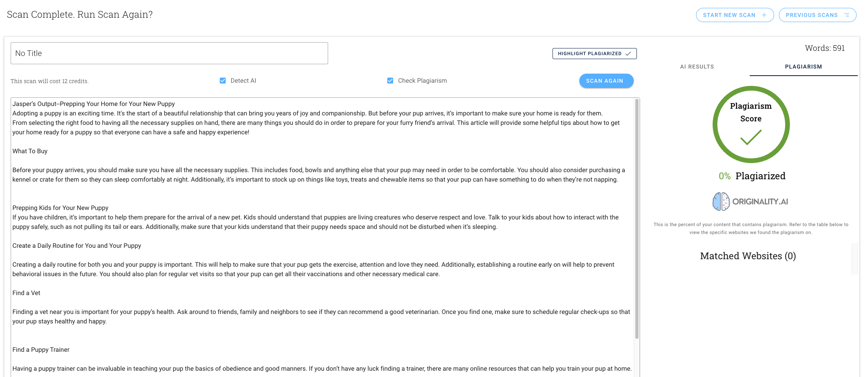Switch to the AI Results tab

click(696, 67)
